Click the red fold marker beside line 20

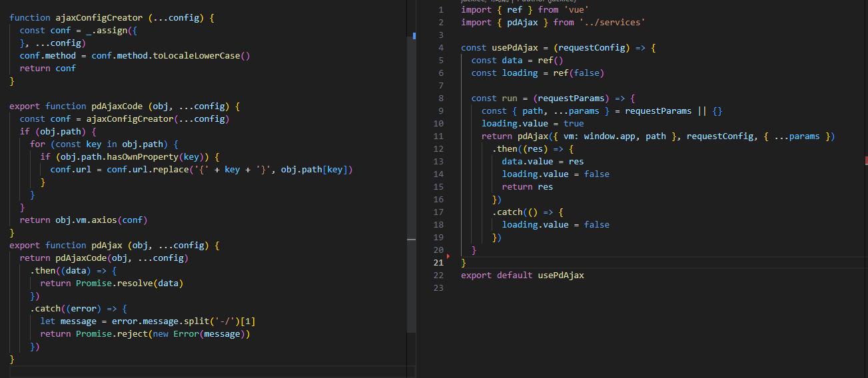point(448,255)
